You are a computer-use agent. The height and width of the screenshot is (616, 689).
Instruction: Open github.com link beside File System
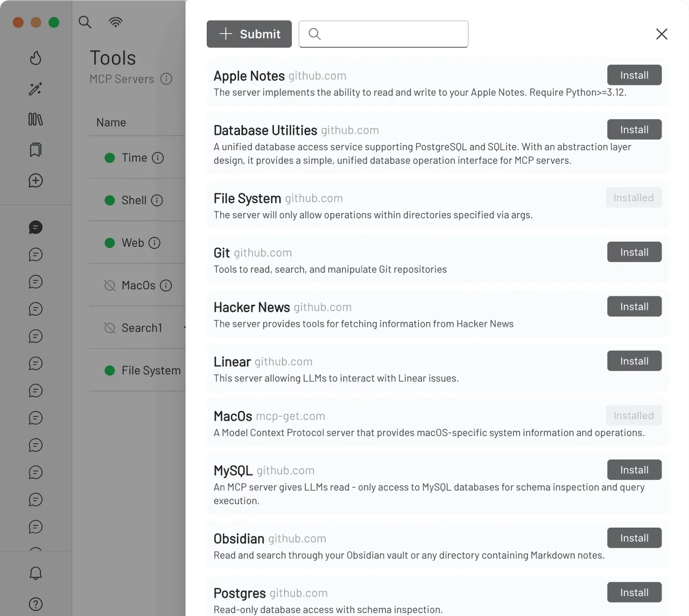[314, 198]
